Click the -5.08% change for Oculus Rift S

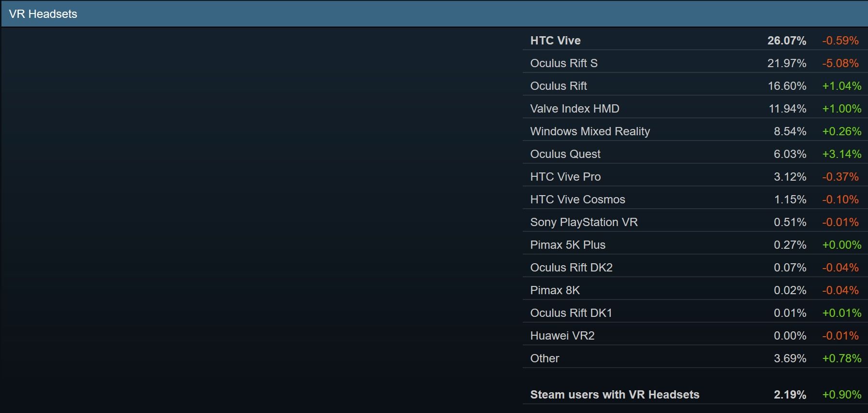[840, 63]
